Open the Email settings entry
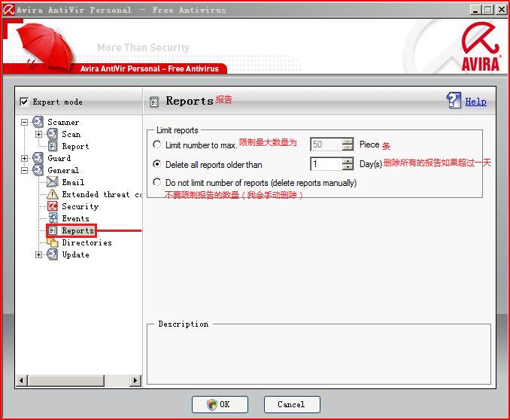Image resolution: width=510 pixels, height=420 pixels. click(x=73, y=182)
